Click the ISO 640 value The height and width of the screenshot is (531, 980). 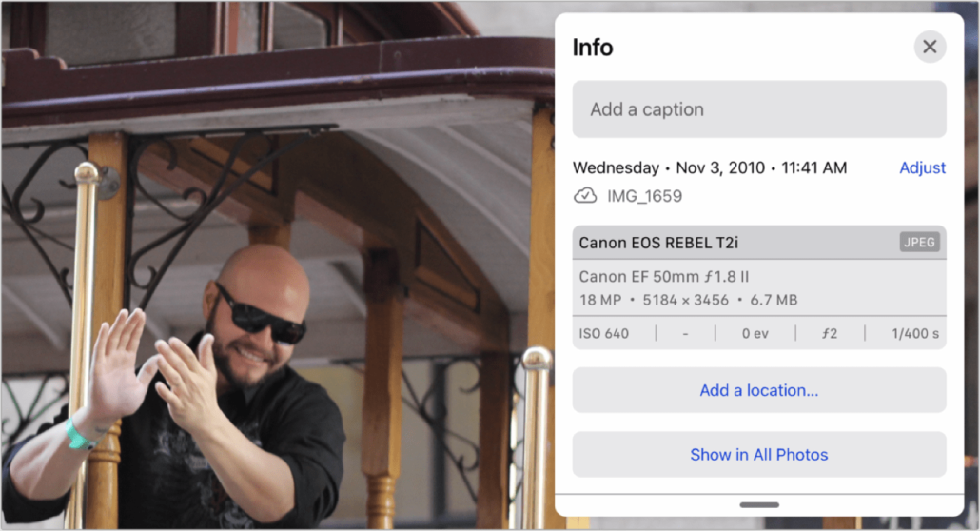(604, 334)
